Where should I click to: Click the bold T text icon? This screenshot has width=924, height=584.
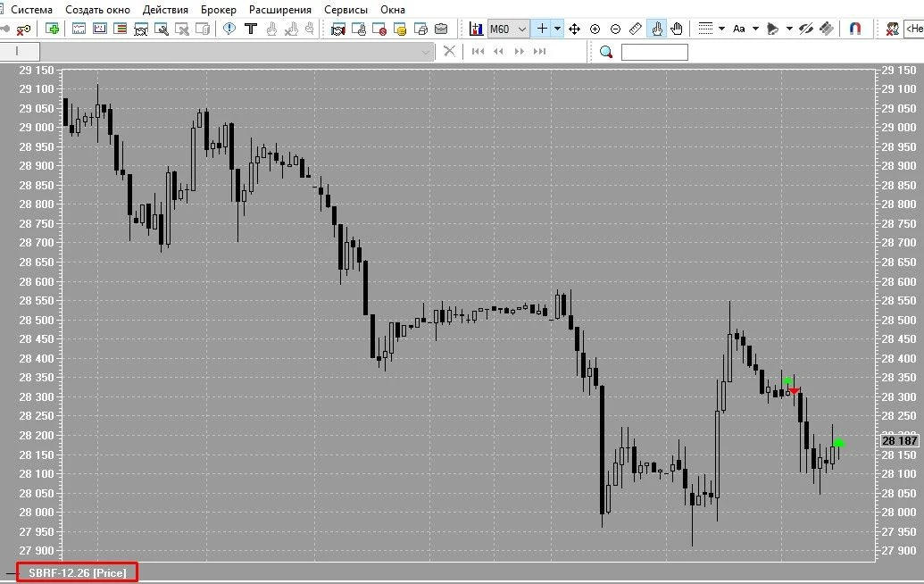(x=251, y=29)
